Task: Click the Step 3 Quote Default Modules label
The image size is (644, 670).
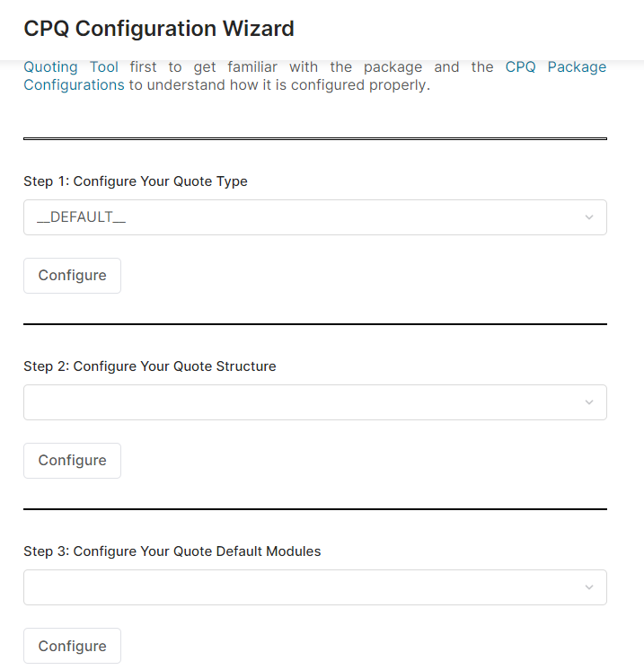Action: pos(172,551)
